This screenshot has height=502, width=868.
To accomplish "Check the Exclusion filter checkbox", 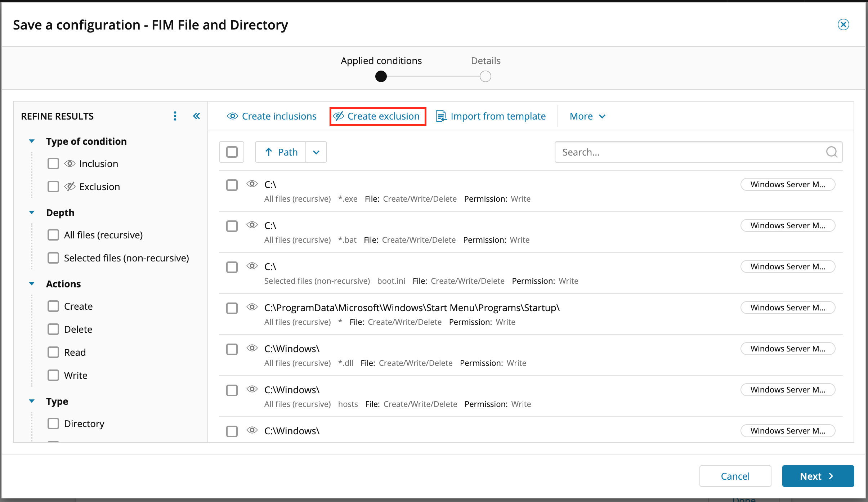I will click(53, 187).
